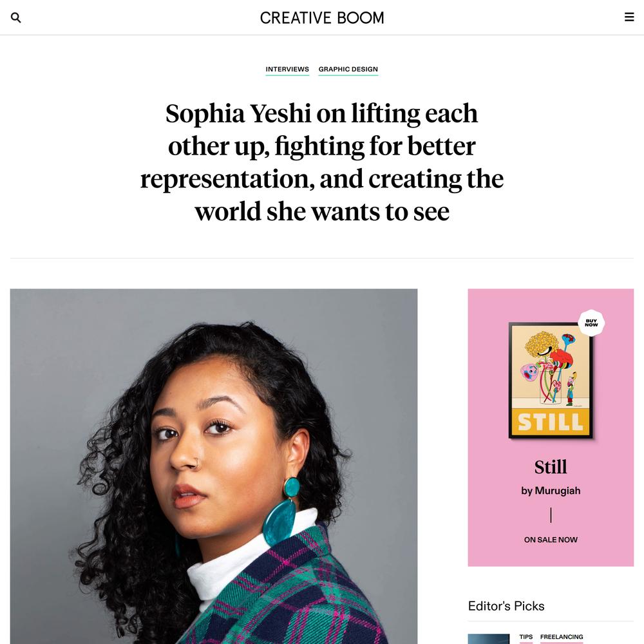Image resolution: width=644 pixels, height=644 pixels.
Task: Click the Buy Now badge
Action: [591, 323]
